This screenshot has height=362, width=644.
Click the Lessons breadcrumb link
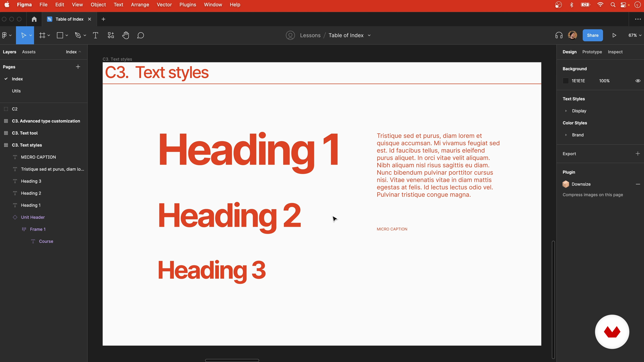310,35
